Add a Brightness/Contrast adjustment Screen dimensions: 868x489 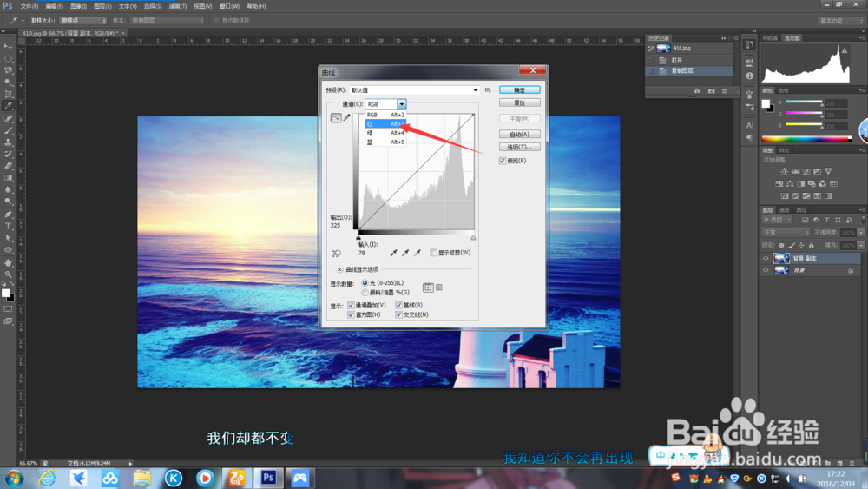pos(784,172)
